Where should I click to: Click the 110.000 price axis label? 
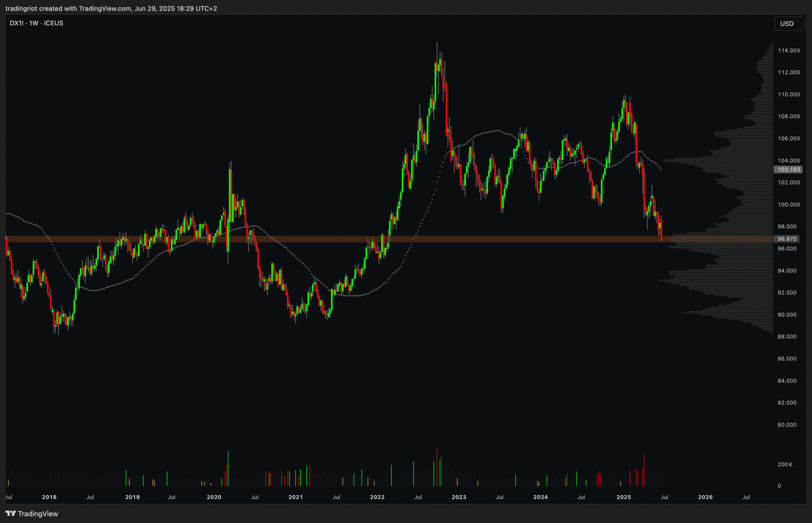pos(789,95)
